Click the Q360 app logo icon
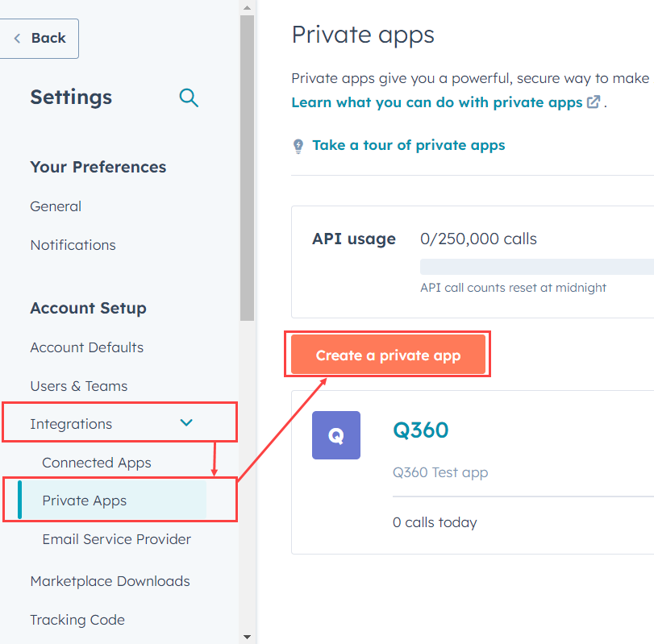Viewport: 654px width, 644px height. tap(336, 435)
